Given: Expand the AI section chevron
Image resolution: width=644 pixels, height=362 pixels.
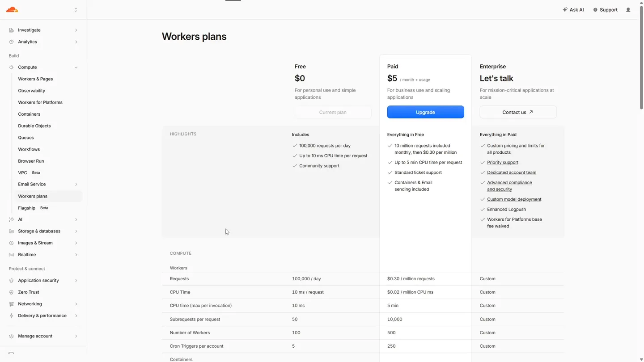Looking at the screenshot, I should (76, 219).
